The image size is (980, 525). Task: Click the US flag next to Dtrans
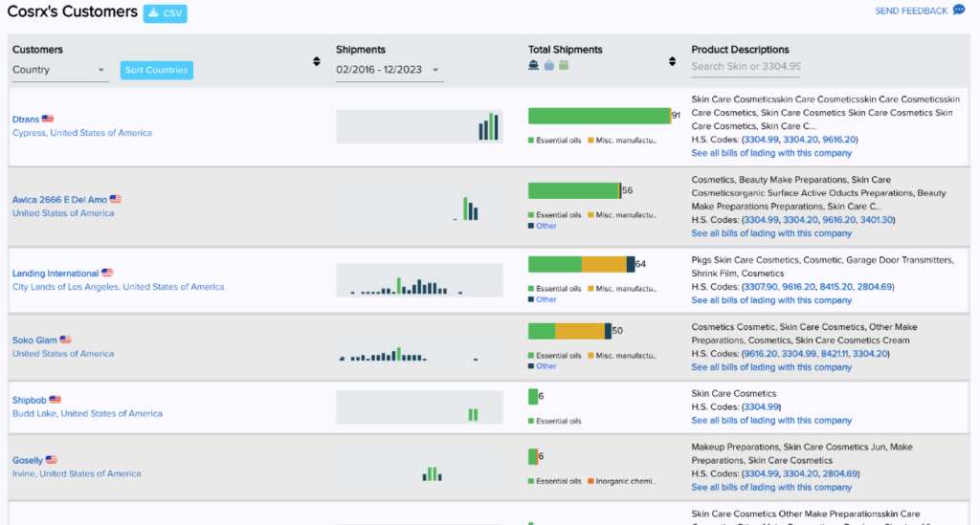[x=48, y=119]
